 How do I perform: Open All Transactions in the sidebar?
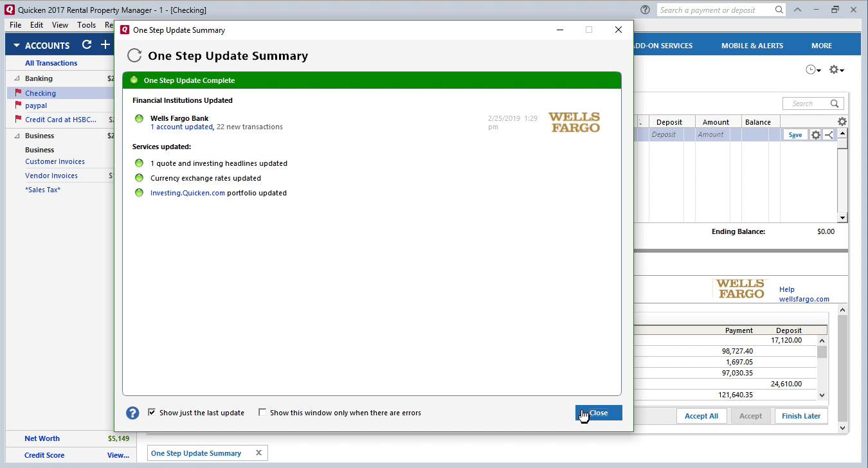[51, 63]
